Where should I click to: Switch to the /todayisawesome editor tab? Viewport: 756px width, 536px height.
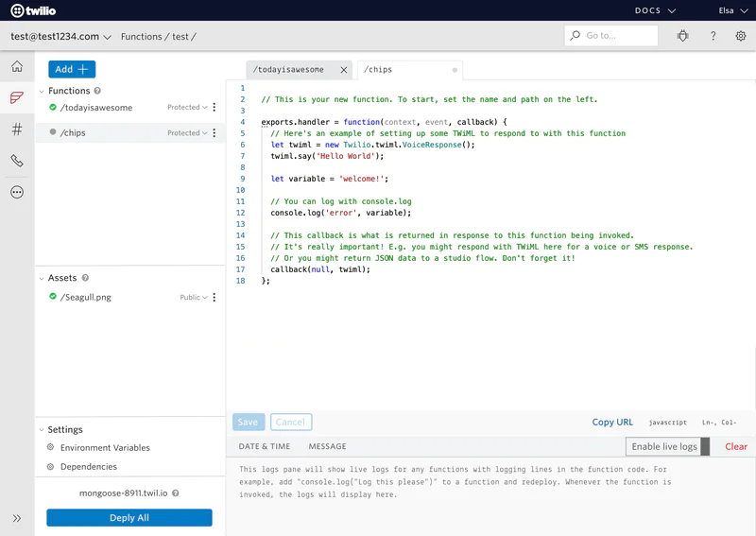click(x=288, y=70)
